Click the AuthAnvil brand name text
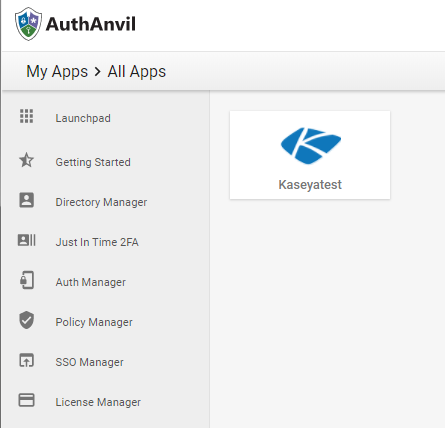 pos(91,24)
